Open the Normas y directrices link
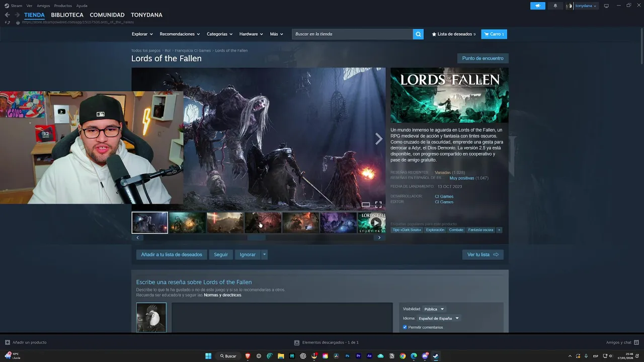The image size is (644, 362). click(x=222, y=295)
